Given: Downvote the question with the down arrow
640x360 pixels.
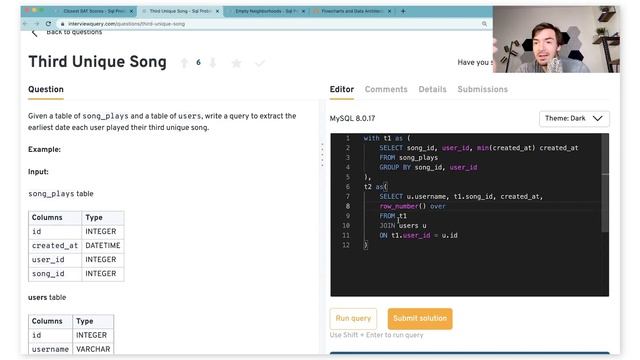Looking at the screenshot, I should [x=213, y=63].
